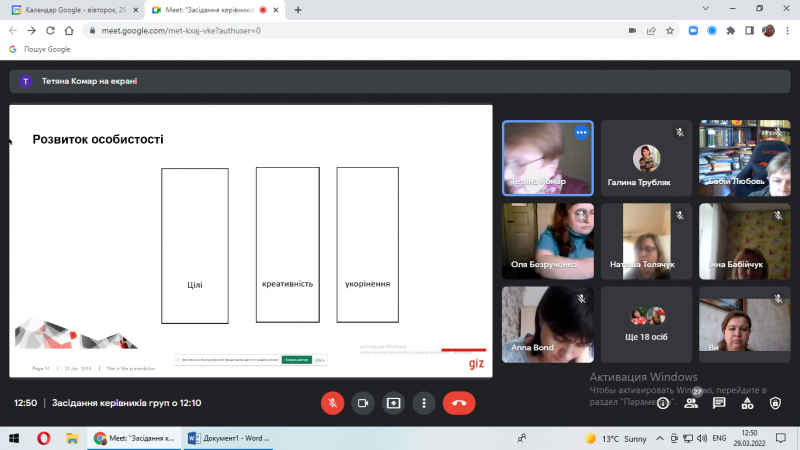Select Anna Bond's video tile

click(548, 324)
